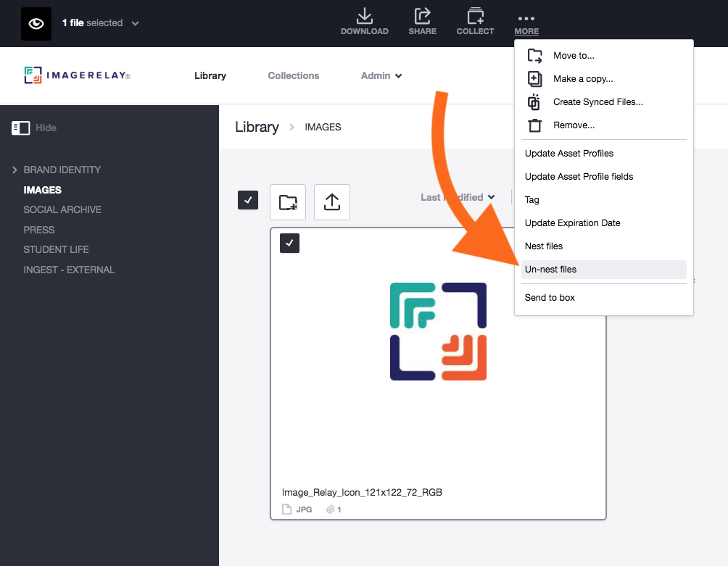Screen dimensions: 728x566
Task: Go to the Collections nav tab
Action: click(294, 75)
